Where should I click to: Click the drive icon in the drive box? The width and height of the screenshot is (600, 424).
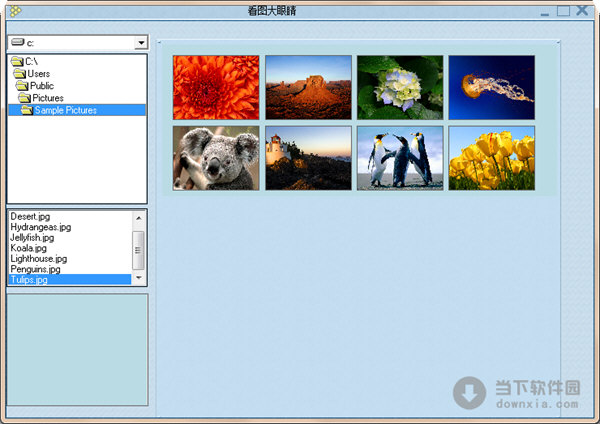point(18,42)
